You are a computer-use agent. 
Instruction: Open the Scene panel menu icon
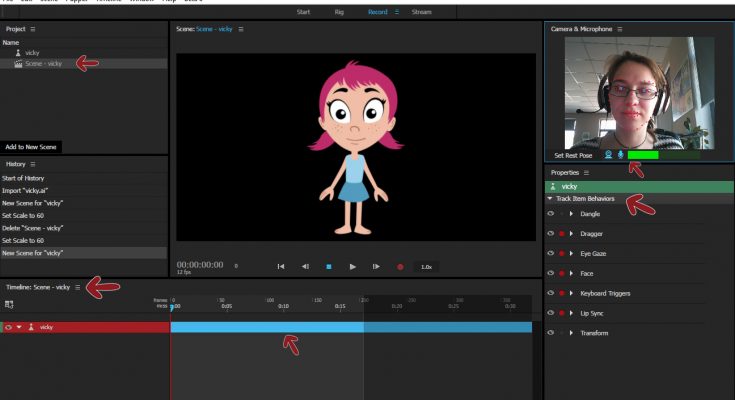pyautogui.click(x=241, y=29)
